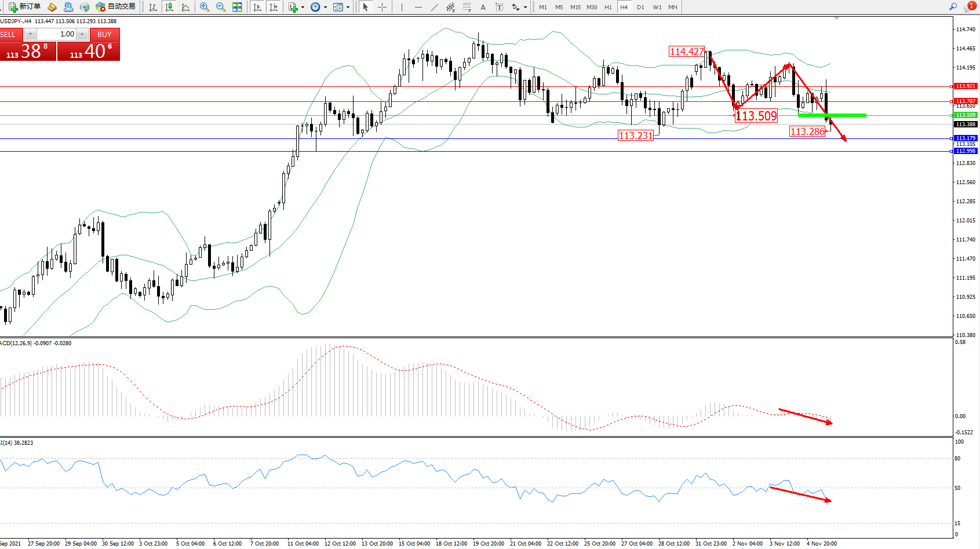This screenshot has width=980, height=549.
Task: Enable chart shift icon
Action: pyautogui.click(x=274, y=7)
